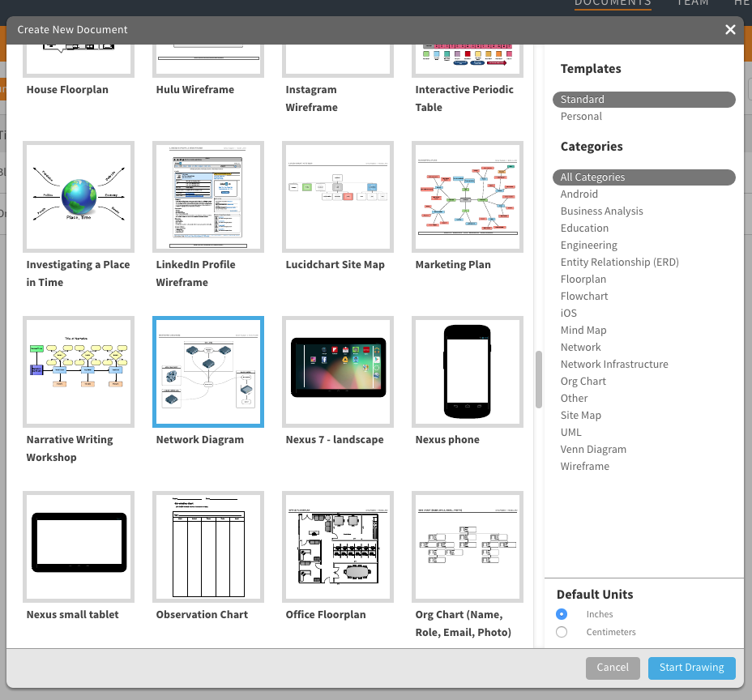Filter by Entity Relationship (ERD) category
The height and width of the screenshot is (700, 752).
click(619, 262)
